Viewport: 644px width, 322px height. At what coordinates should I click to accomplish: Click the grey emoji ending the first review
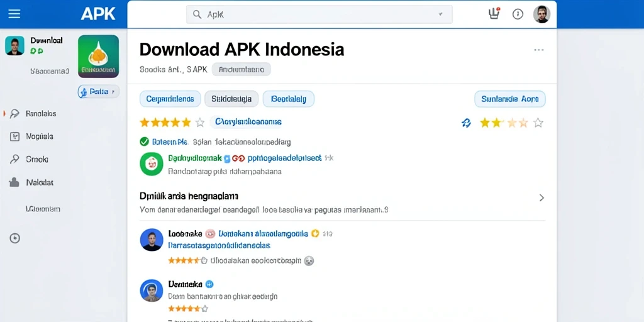(x=309, y=260)
